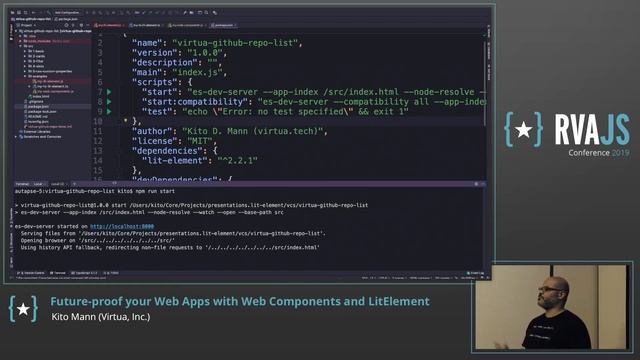The width and height of the screenshot is (640, 360).
Task: Open the run configuration dropdown
Action: tap(67, 13)
